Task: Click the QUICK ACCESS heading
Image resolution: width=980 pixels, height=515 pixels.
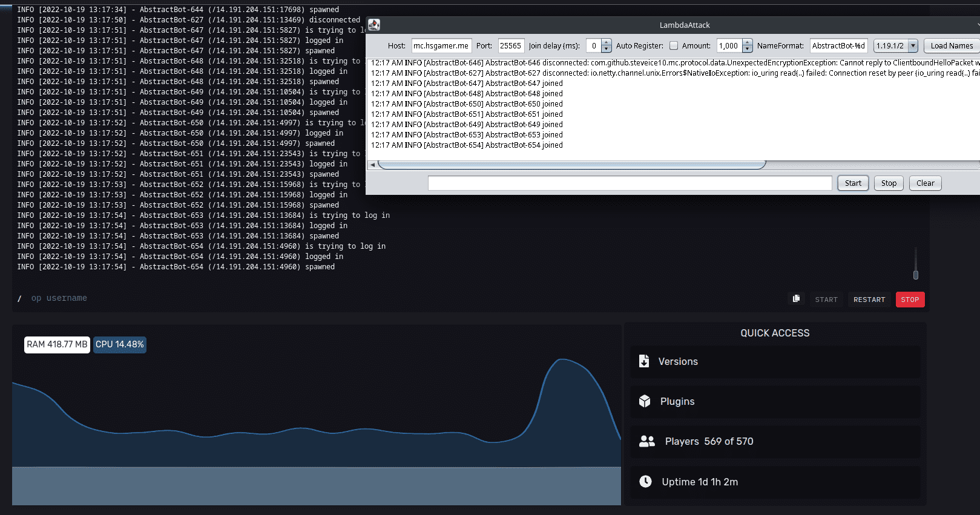Action: [x=775, y=333]
